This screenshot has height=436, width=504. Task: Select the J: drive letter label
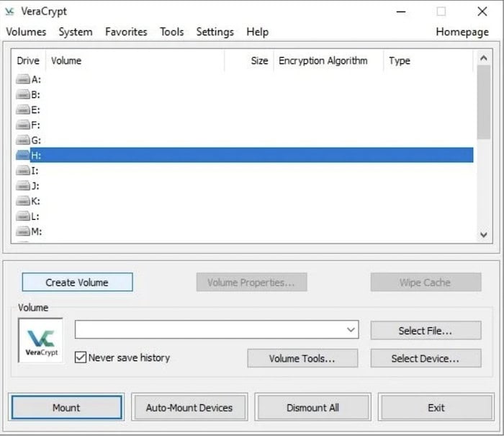tap(35, 186)
